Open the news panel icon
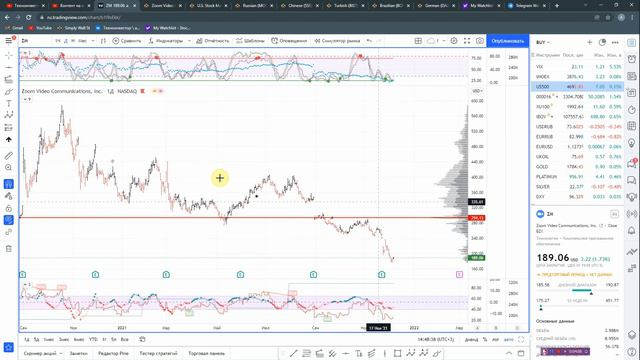The image size is (640, 360). tap(632, 76)
